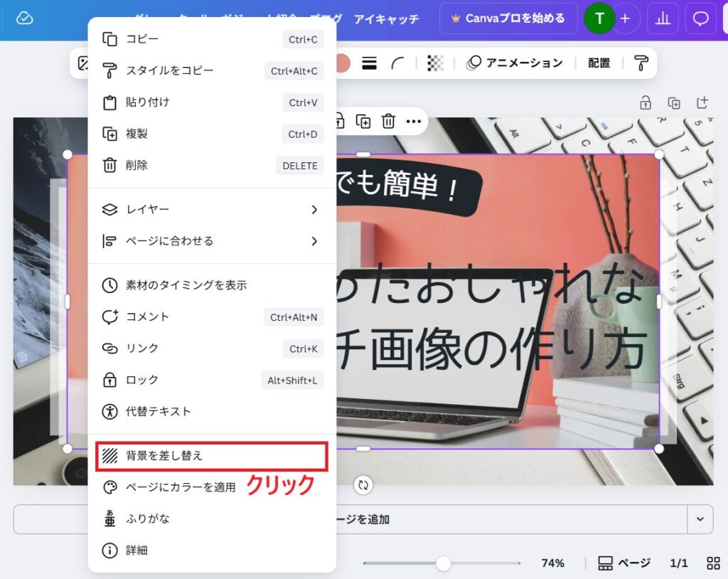Select ロック in the context menu
This screenshot has width=728, height=579.
[x=142, y=380]
